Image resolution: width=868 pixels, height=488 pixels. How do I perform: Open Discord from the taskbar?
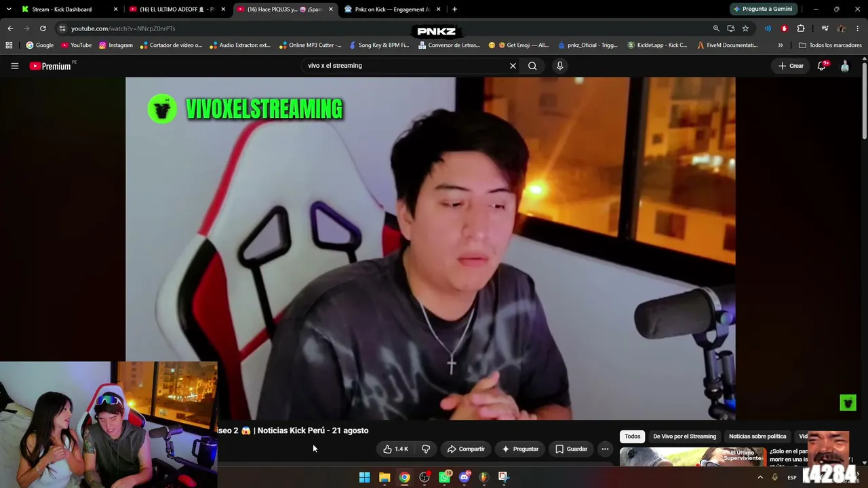pos(465,477)
